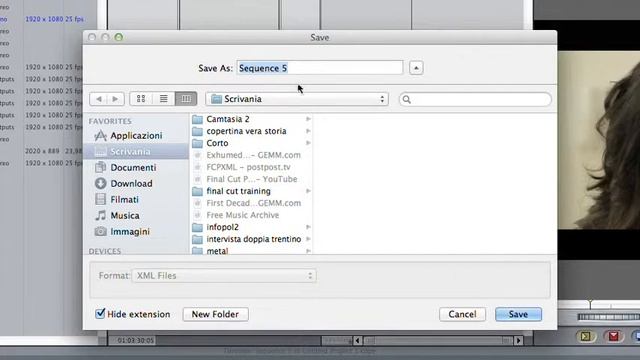Open the Scrivania location dropdown
Screen dimensions: 640x360
[x=297, y=99]
